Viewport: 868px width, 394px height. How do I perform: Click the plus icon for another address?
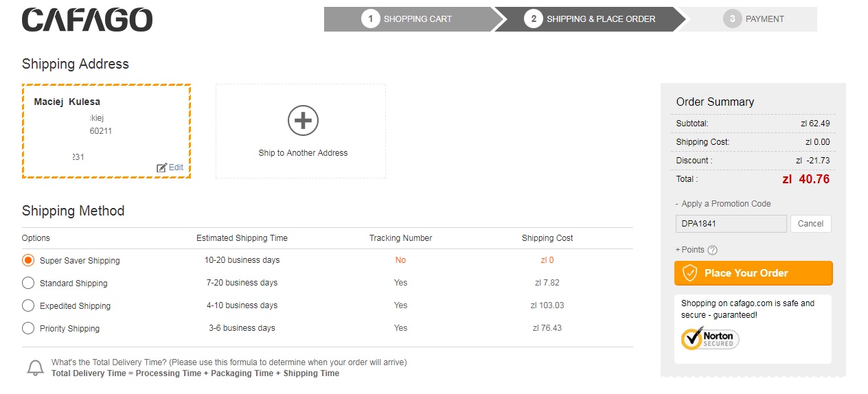[x=303, y=121]
